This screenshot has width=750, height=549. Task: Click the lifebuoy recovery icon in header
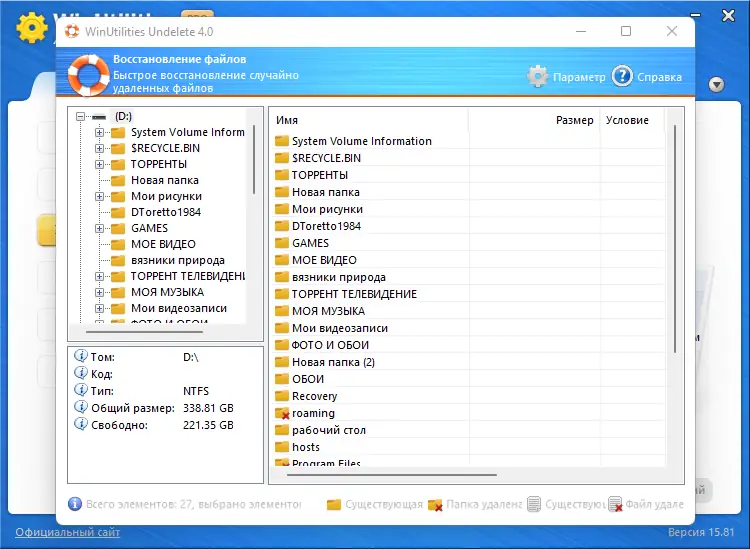(x=88, y=75)
